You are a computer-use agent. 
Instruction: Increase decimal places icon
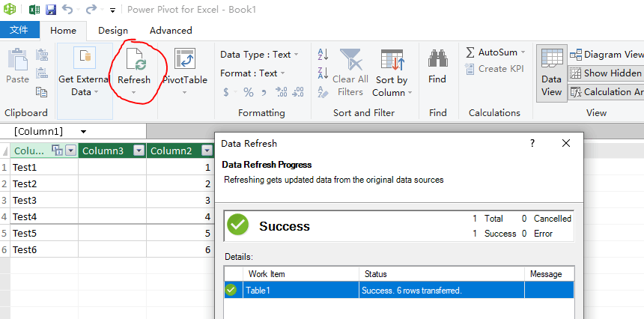point(282,92)
